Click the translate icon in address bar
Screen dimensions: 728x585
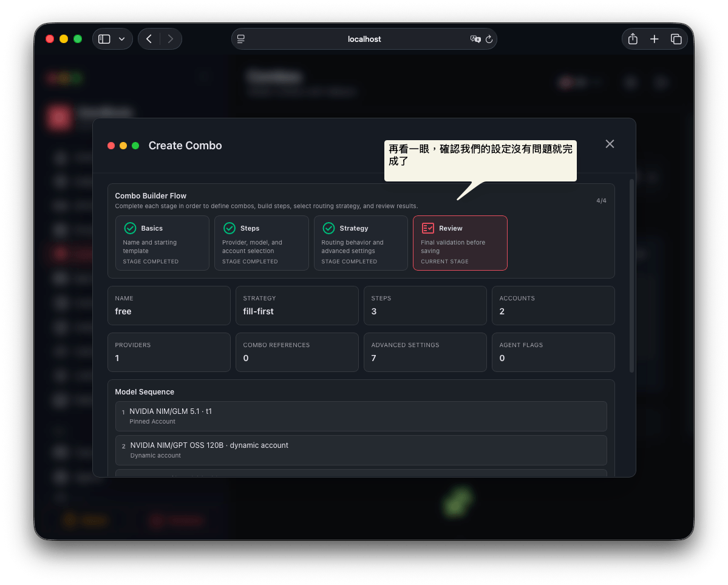tap(475, 39)
